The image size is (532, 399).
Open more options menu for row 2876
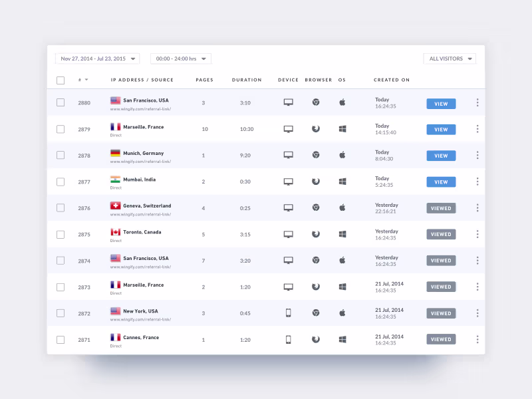477,207
